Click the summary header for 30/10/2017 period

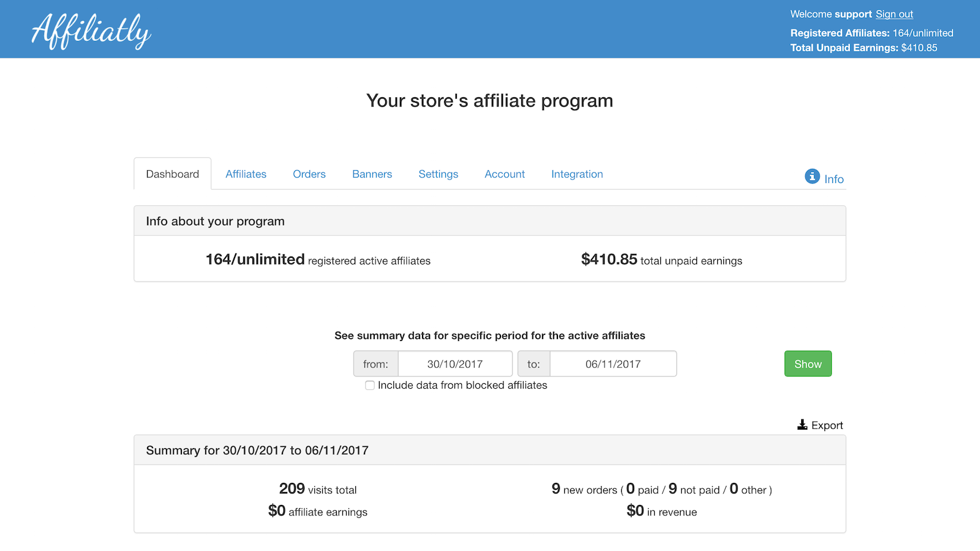(257, 450)
